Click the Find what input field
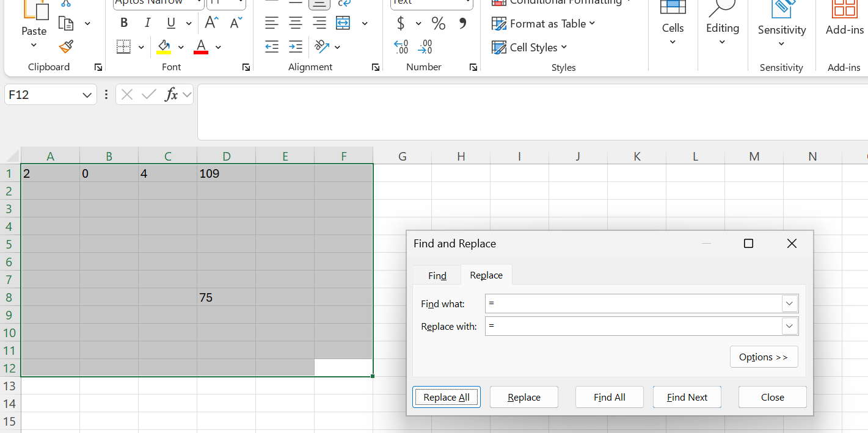The height and width of the screenshot is (433, 868). point(633,304)
